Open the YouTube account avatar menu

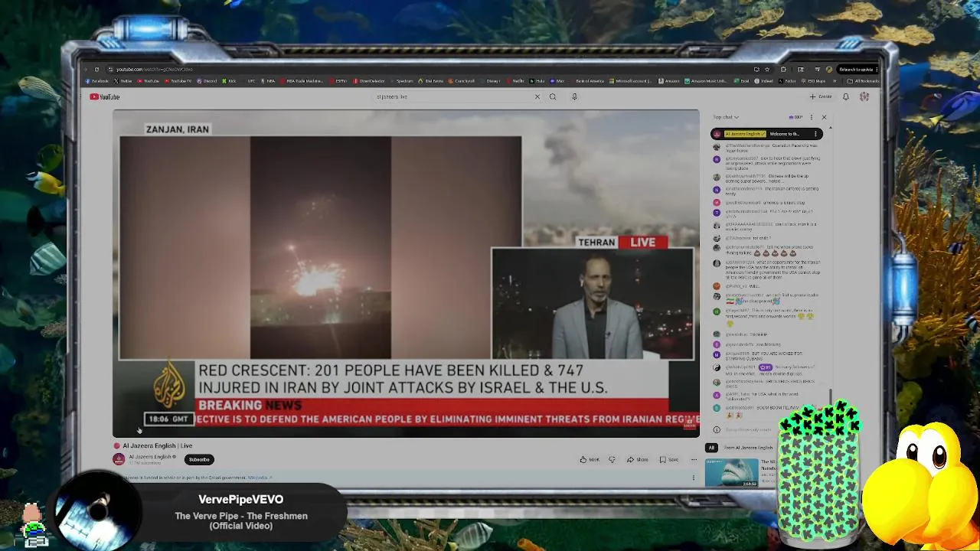(864, 96)
